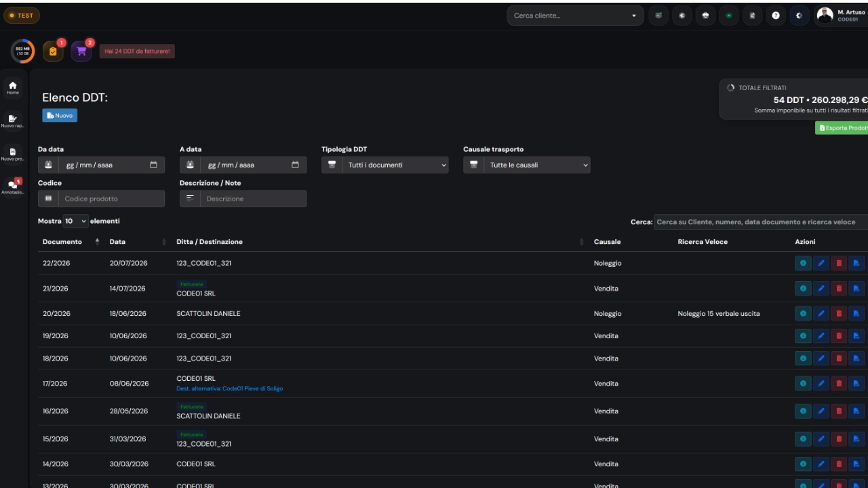Change the Mostra elements-per-page selector
The height and width of the screenshot is (488, 868).
click(x=76, y=221)
